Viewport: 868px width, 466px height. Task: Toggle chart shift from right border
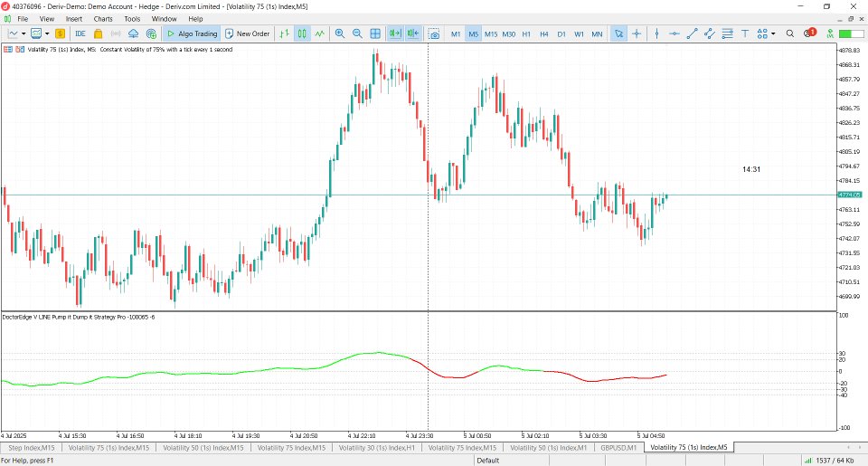click(413, 33)
